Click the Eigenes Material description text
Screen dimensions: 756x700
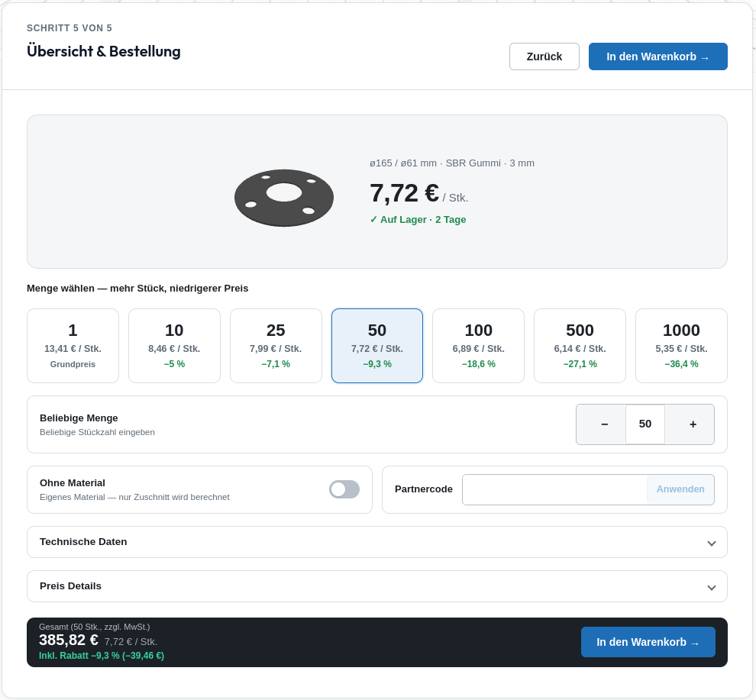pos(134,497)
